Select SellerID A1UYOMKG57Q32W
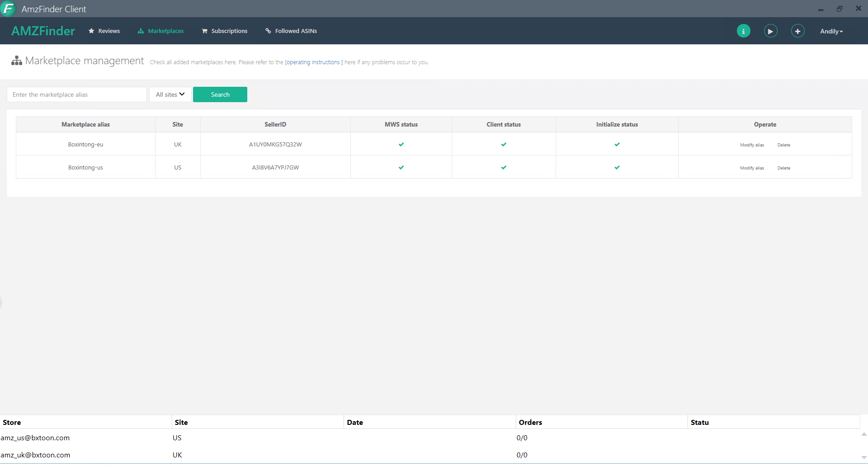 coord(275,145)
